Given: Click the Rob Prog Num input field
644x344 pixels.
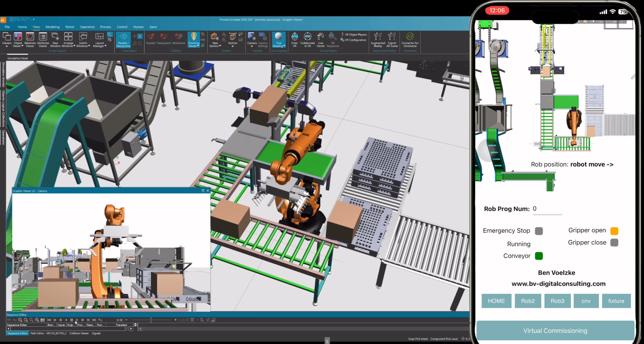Looking at the screenshot, I should 547,209.
